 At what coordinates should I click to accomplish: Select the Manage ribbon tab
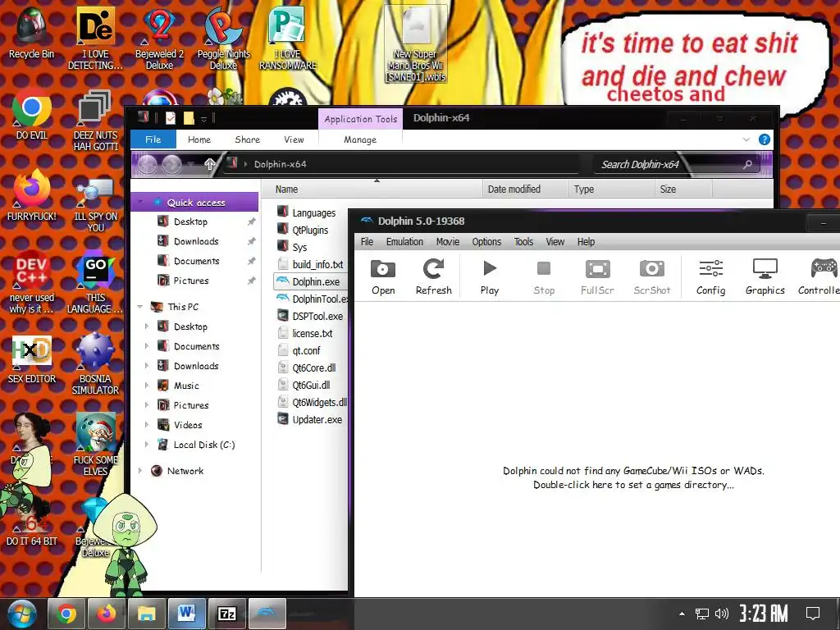click(360, 139)
